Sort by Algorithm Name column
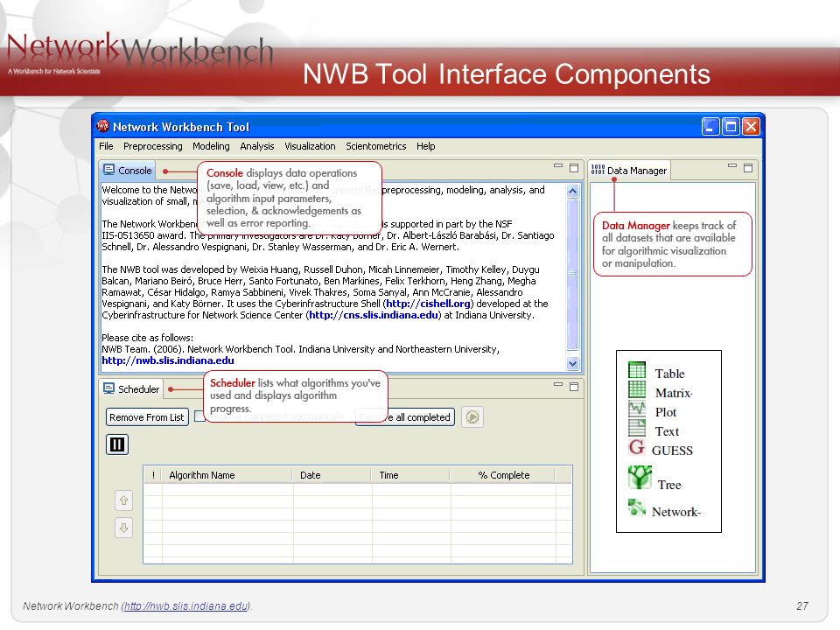Image resolution: width=840 pixels, height=630 pixels. click(227, 475)
